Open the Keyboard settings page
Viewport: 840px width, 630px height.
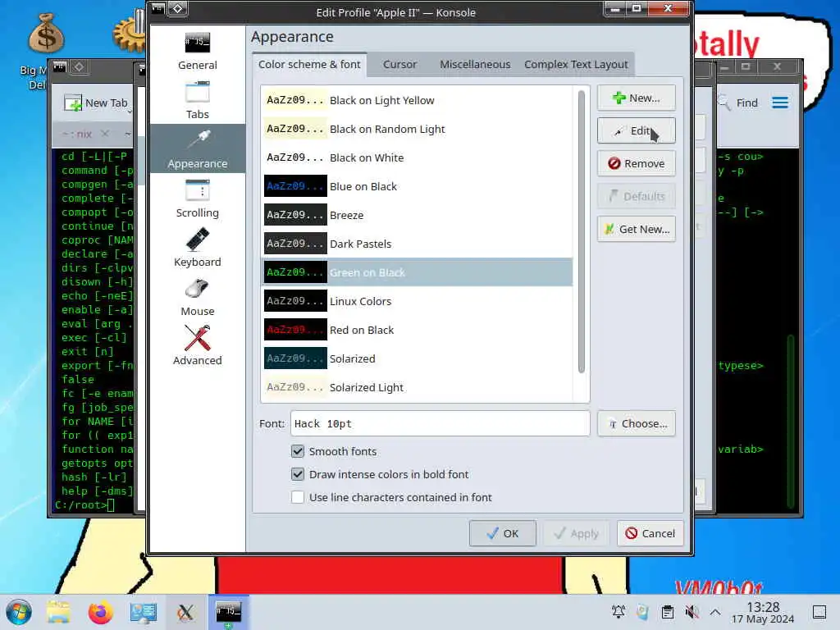(x=197, y=248)
